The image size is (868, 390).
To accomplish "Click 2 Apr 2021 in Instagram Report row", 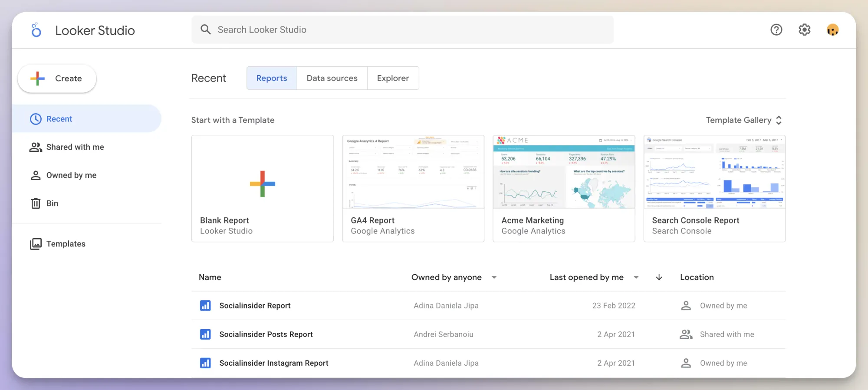I will click(616, 363).
